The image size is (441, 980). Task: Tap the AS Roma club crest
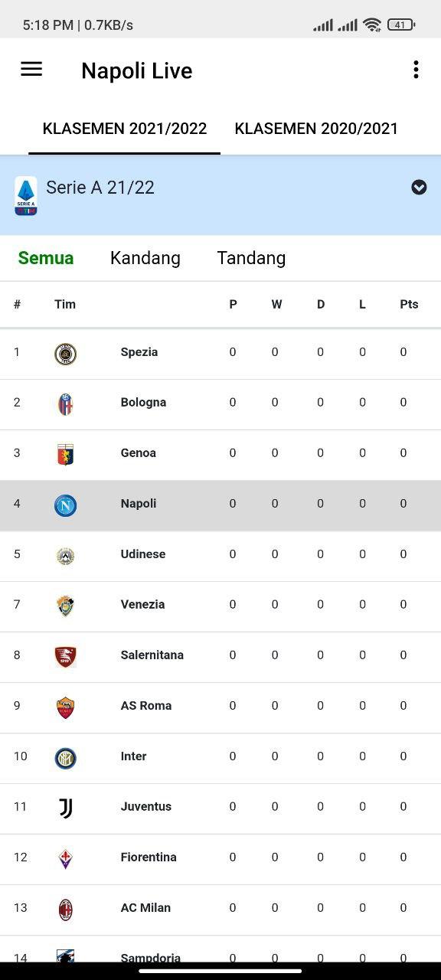tap(65, 707)
